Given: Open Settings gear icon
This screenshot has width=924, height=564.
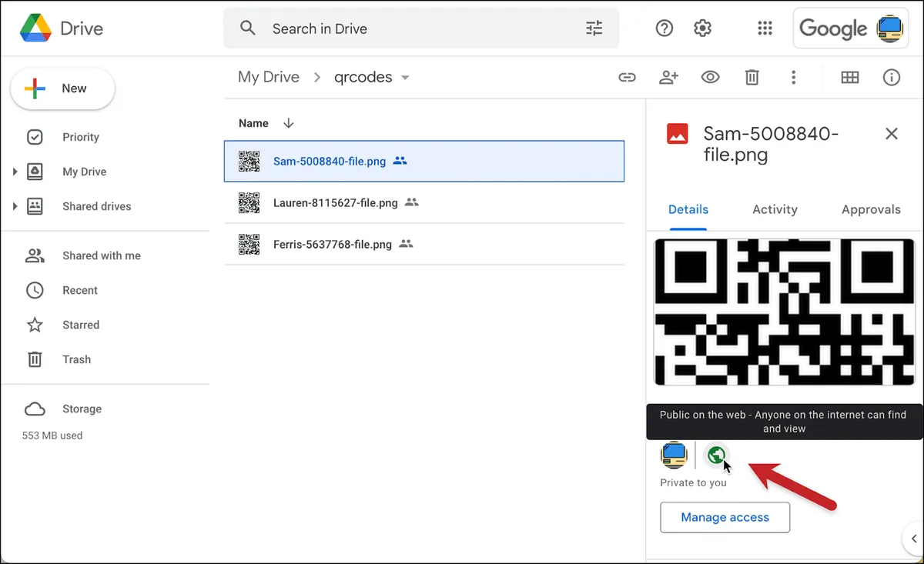Looking at the screenshot, I should click(x=702, y=28).
